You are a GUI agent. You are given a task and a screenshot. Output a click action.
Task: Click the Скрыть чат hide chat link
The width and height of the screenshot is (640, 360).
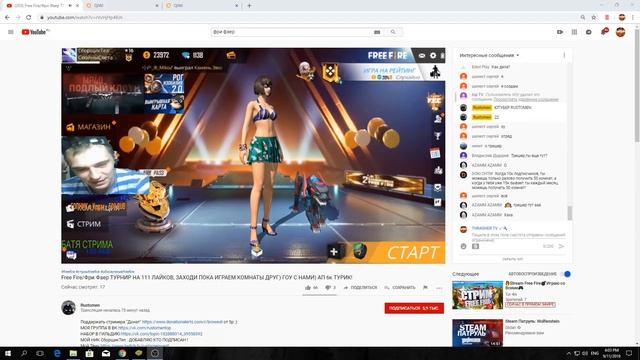pyautogui.click(x=512, y=259)
